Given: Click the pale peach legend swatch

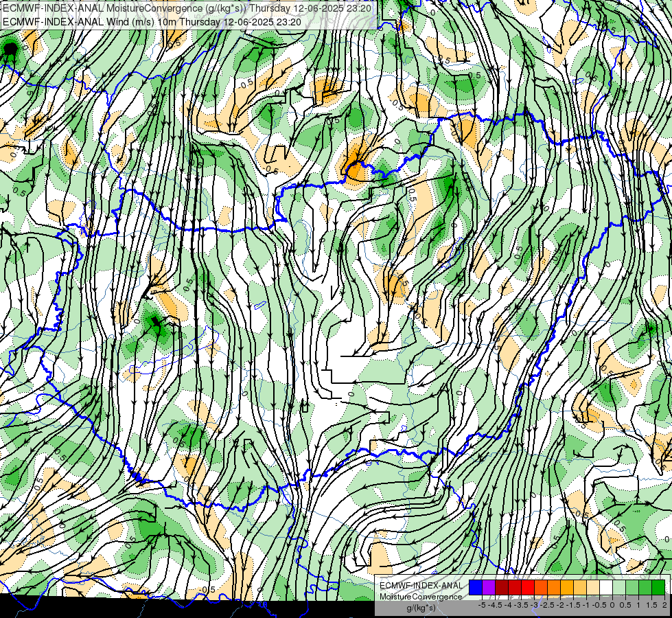Looking at the screenshot, I should pyautogui.click(x=593, y=587).
